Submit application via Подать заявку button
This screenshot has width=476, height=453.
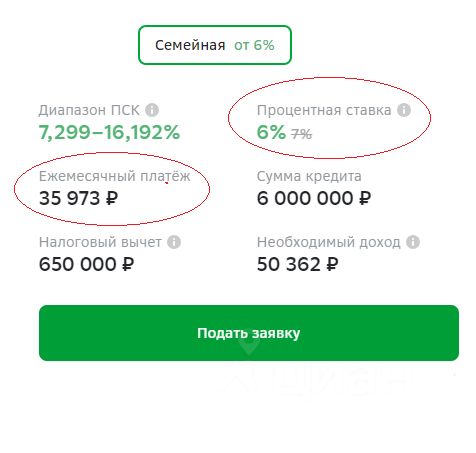249,333
